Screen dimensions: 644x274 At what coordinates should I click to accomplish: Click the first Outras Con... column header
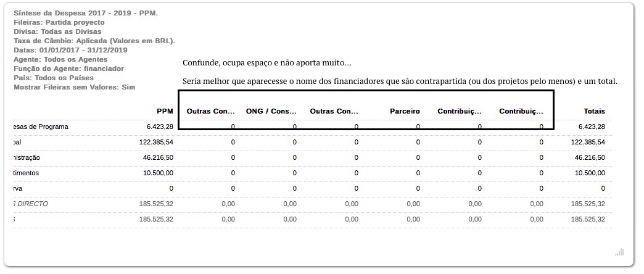coord(211,111)
